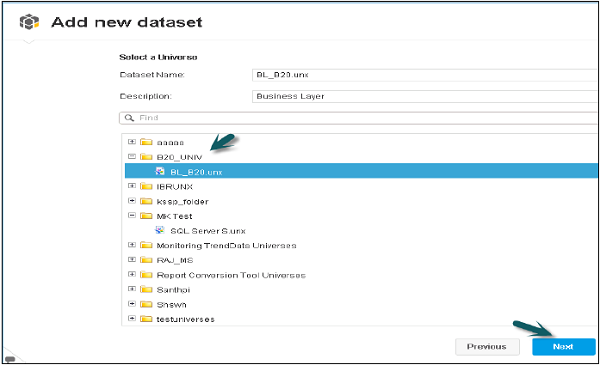Click the MK Test folder icon

(146, 216)
